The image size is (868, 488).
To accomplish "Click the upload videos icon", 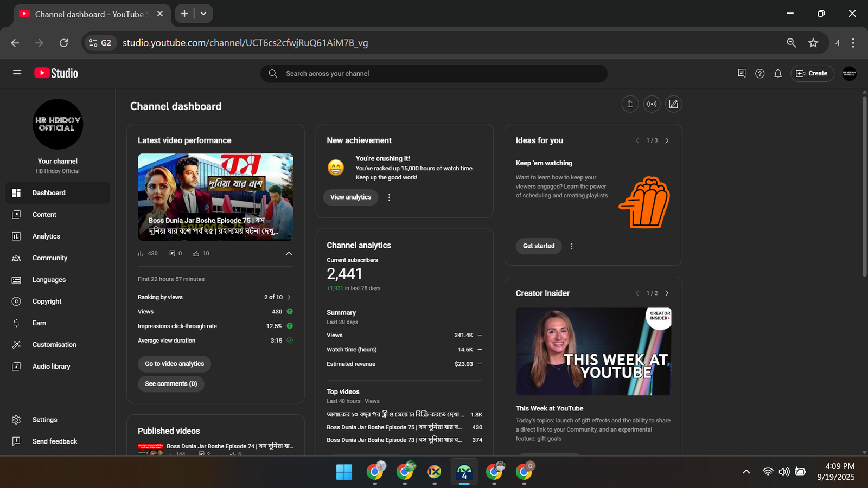I will (630, 104).
